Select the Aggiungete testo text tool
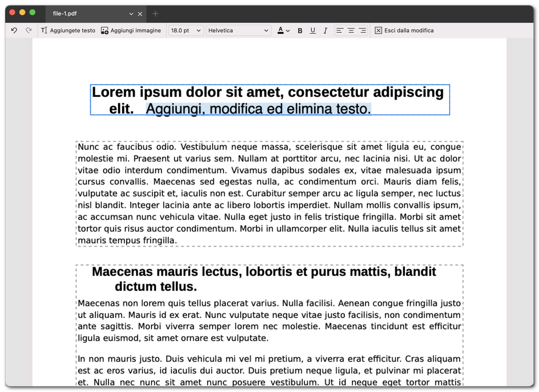Image resolution: width=539 pixels, height=392 pixels. (x=68, y=30)
